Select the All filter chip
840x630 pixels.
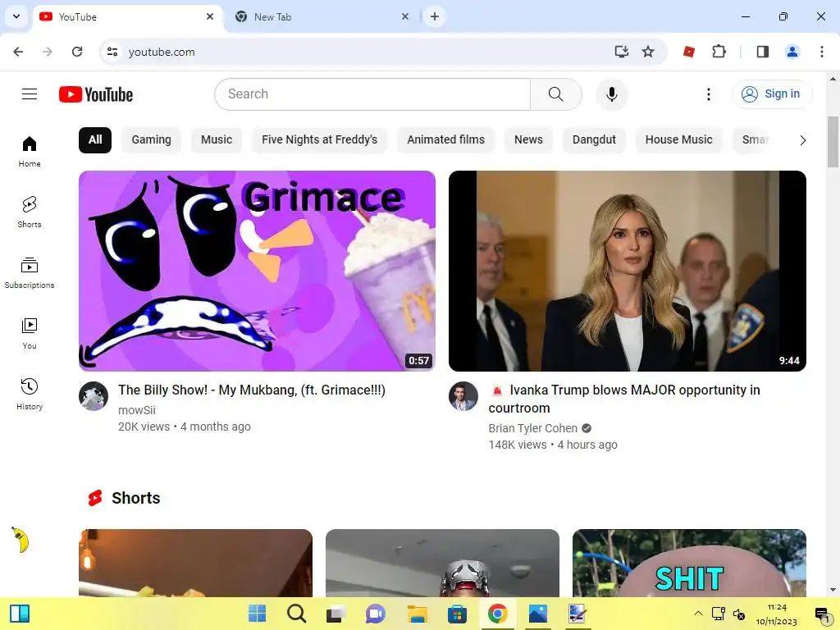point(95,139)
